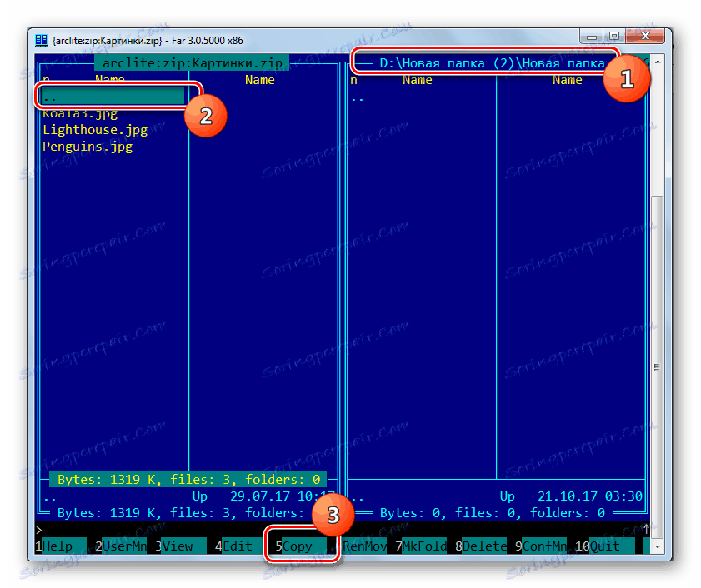Click the left panel selected files summary line
The height and width of the screenshot is (588, 701).
click(188, 480)
